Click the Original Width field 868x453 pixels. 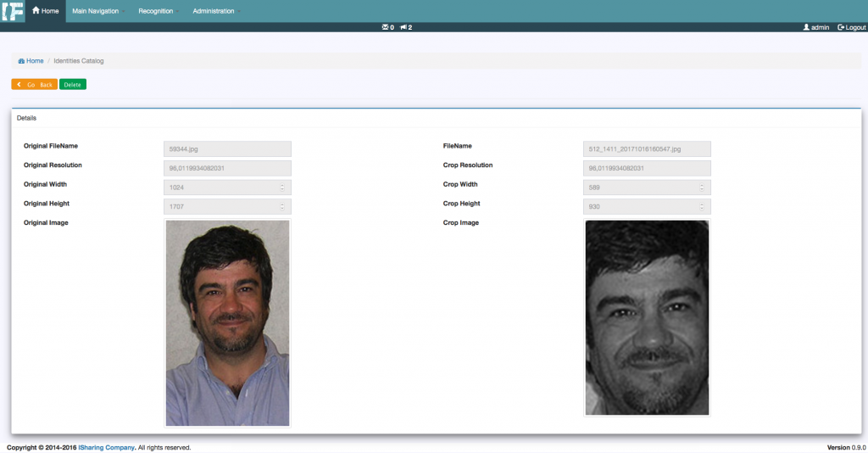click(x=227, y=187)
